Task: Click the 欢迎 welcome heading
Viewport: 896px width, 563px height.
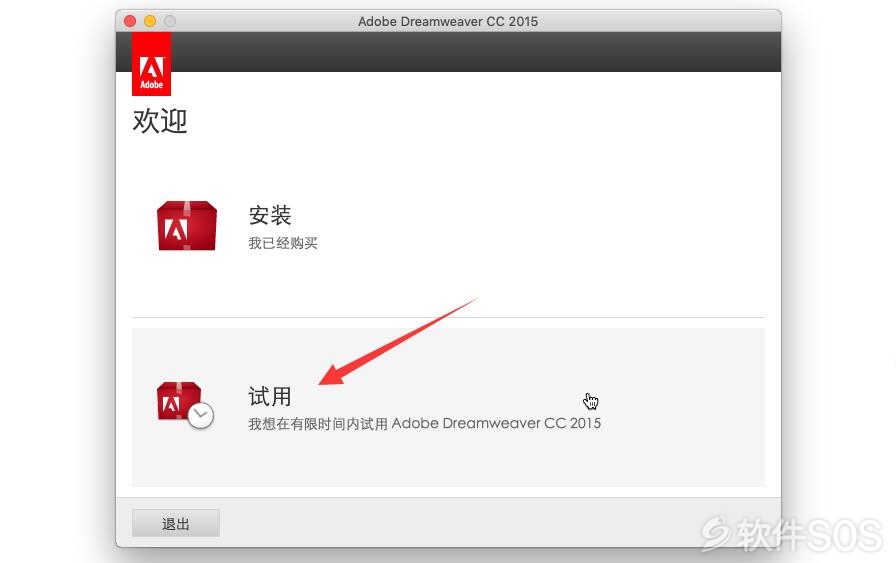Action: click(160, 121)
